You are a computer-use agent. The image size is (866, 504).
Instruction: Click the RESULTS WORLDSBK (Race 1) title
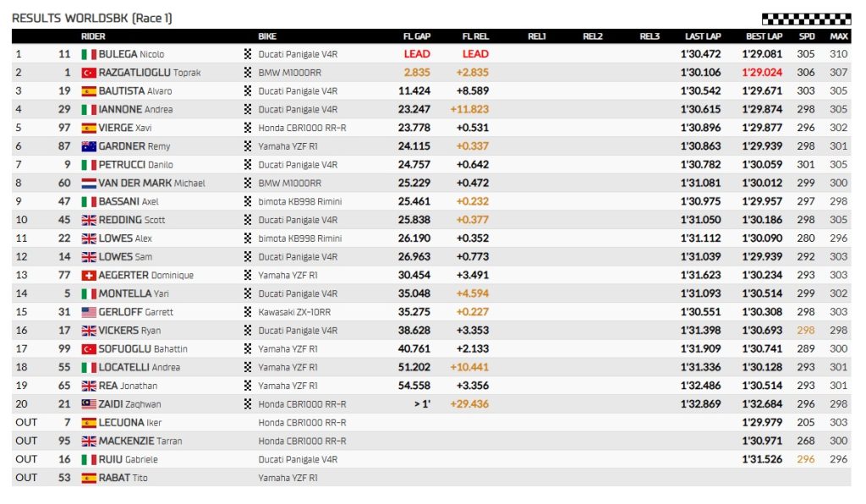[x=92, y=18]
